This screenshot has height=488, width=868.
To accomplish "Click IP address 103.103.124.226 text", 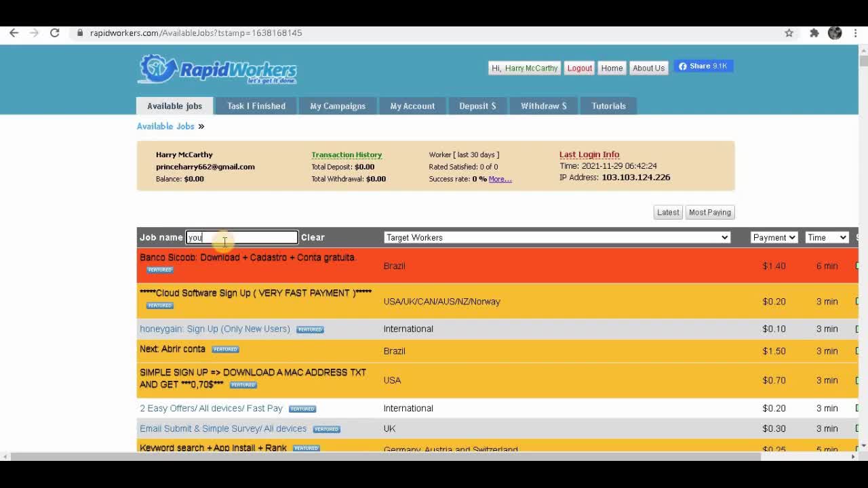I will point(635,178).
